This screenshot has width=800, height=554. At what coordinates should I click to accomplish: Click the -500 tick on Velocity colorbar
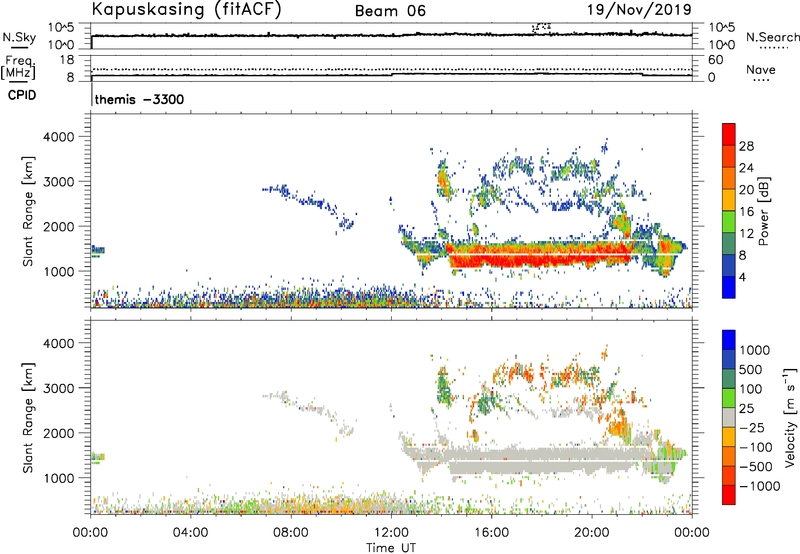pos(756,467)
